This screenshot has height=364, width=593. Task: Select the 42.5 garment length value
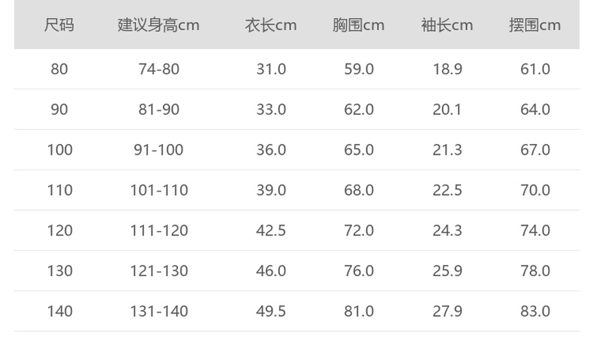tap(271, 230)
